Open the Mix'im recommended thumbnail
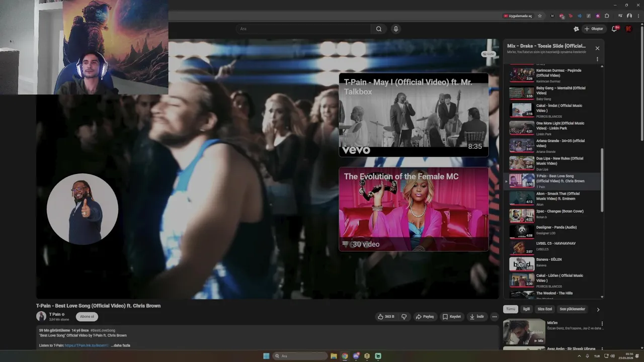The width and height of the screenshot is (644, 362). tap(524, 332)
